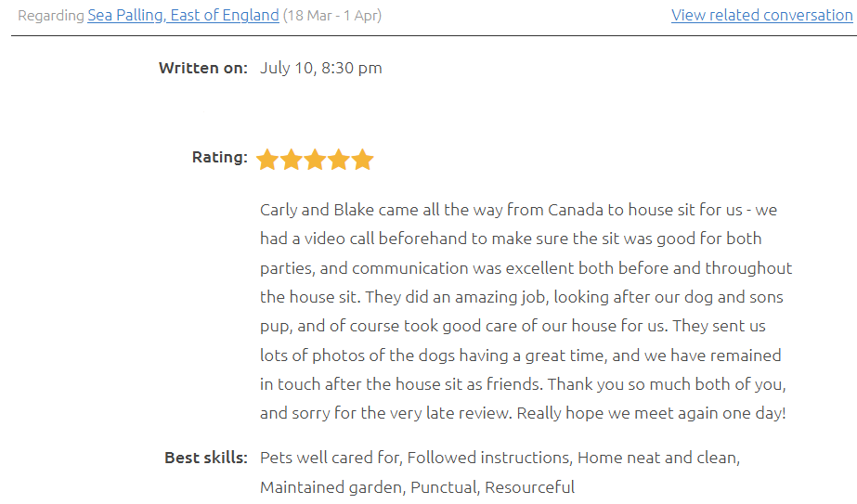Click View related conversation link
857x504 pixels.
761,16
